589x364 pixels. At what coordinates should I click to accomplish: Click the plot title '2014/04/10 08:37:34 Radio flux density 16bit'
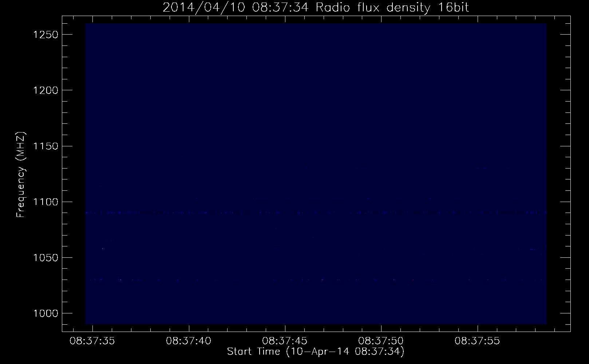316,7
